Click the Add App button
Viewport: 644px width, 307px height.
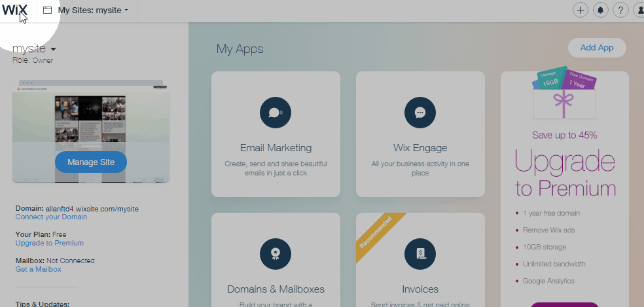click(597, 48)
